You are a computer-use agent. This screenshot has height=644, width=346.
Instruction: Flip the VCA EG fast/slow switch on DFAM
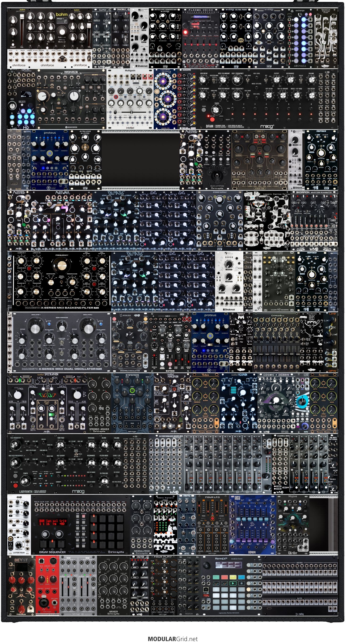pos(301,80)
